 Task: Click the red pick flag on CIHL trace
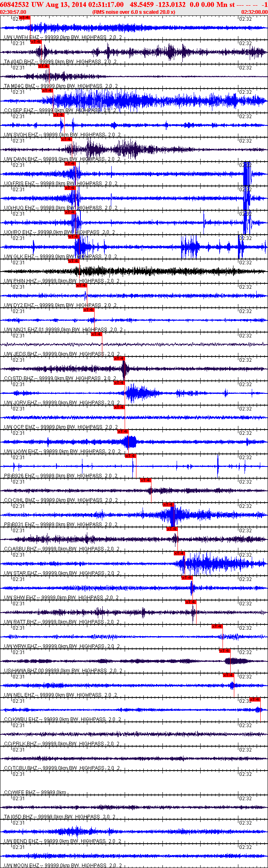[x=146, y=480]
